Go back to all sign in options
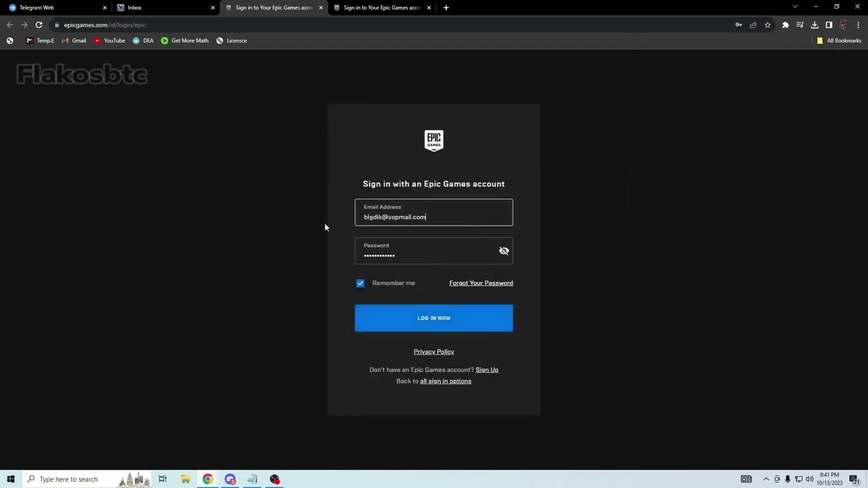This screenshot has height=488, width=868. (x=446, y=381)
